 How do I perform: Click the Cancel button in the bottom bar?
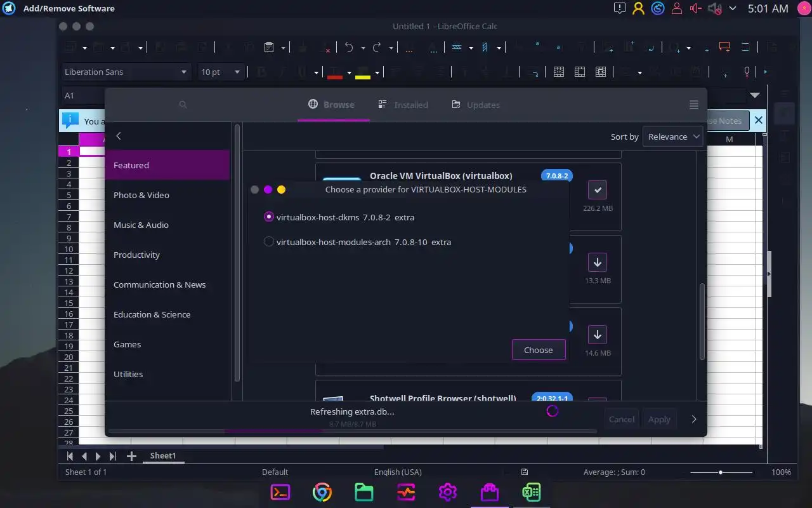pyautogui.click(x=622, y=419)
